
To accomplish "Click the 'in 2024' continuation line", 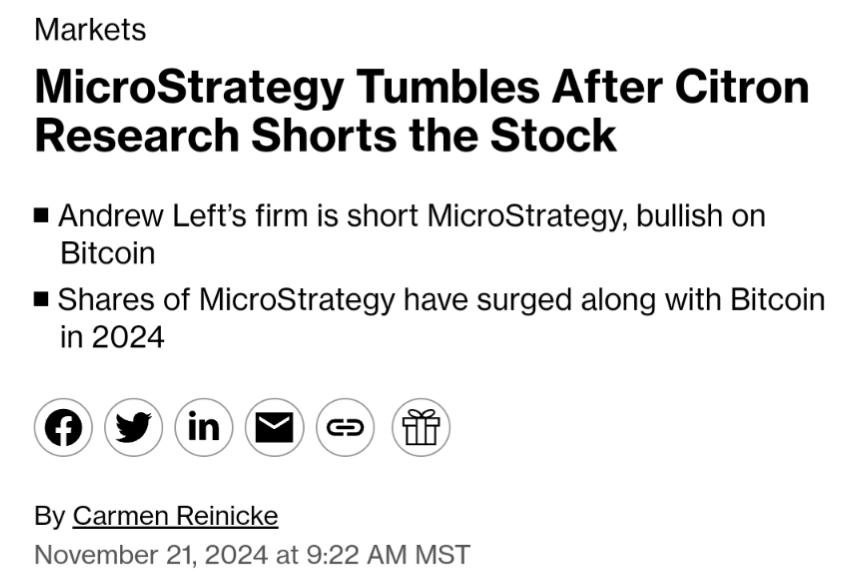I will [112, 337].
